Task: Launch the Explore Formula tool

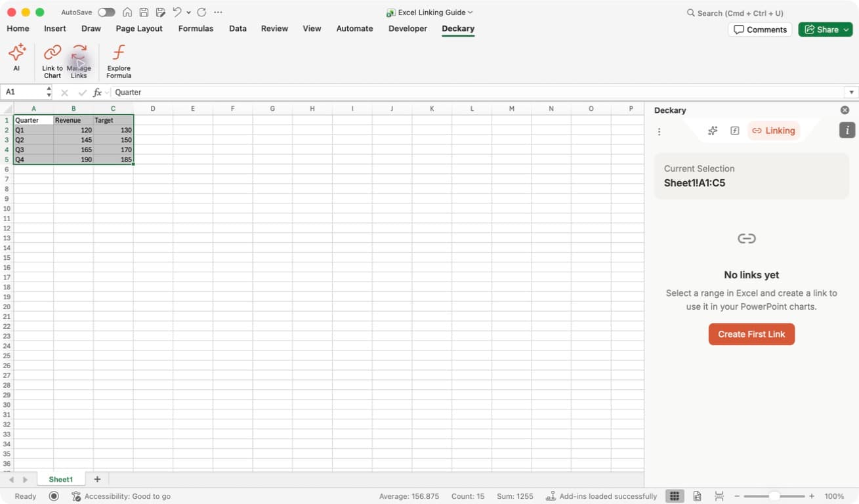Action: tap(119, 61)
